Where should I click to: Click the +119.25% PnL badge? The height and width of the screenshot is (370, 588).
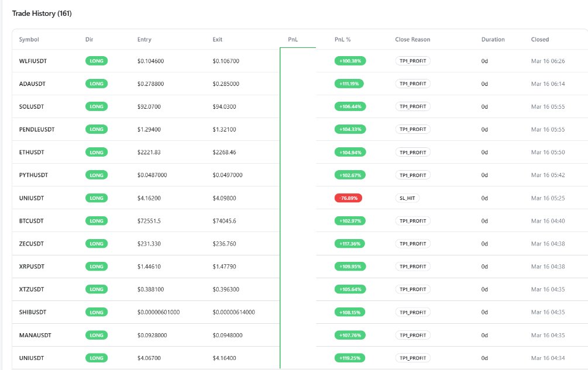[350, 358]
